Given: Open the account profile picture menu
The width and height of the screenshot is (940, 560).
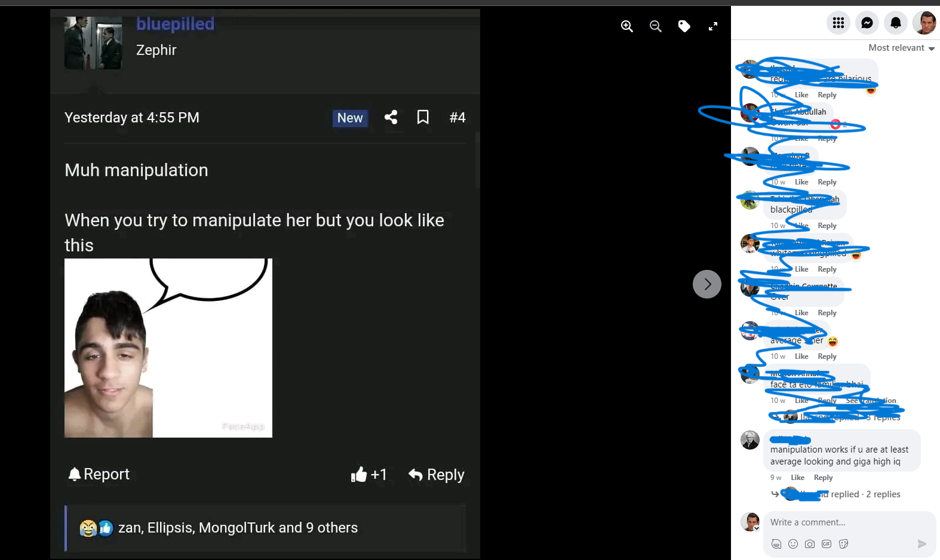Looking at the screenshot, I should (924, 23).
